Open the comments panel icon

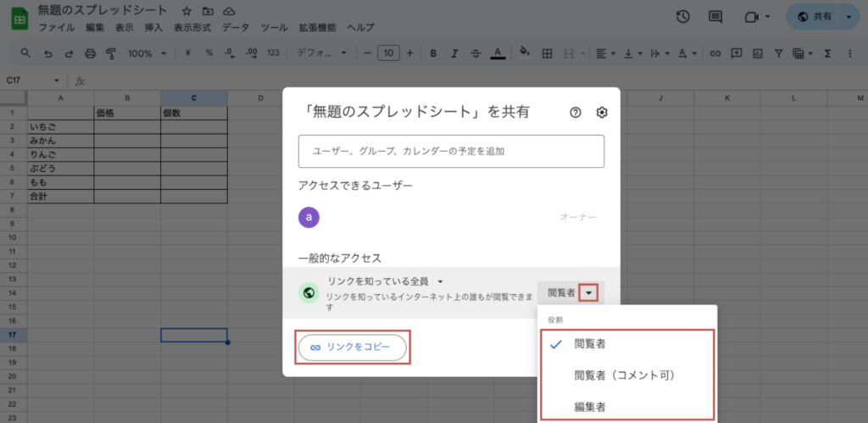point(715,17)
